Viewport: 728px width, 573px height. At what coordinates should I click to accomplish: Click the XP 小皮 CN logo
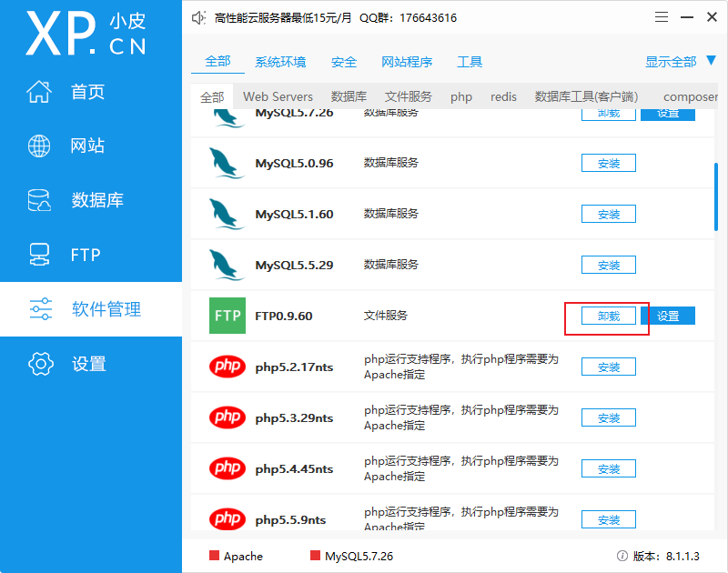(86, 34)
